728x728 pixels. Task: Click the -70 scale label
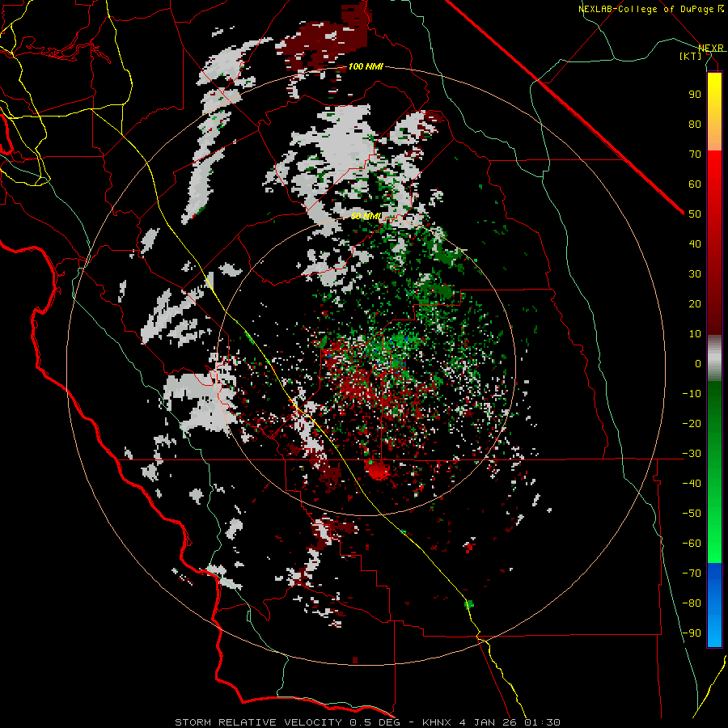[692, 573]
